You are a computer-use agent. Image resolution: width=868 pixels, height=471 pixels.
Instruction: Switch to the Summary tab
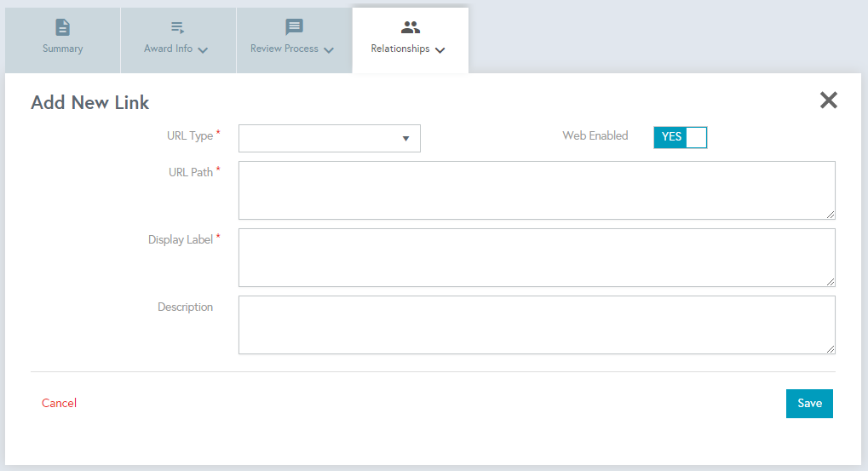[62, 40]
